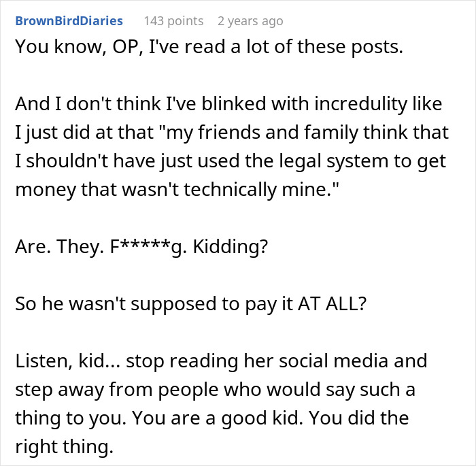The image size is (476, 466).
Task: Click the line 'step away from people who'
Action: pyautogui.click(x=216, y=389)
